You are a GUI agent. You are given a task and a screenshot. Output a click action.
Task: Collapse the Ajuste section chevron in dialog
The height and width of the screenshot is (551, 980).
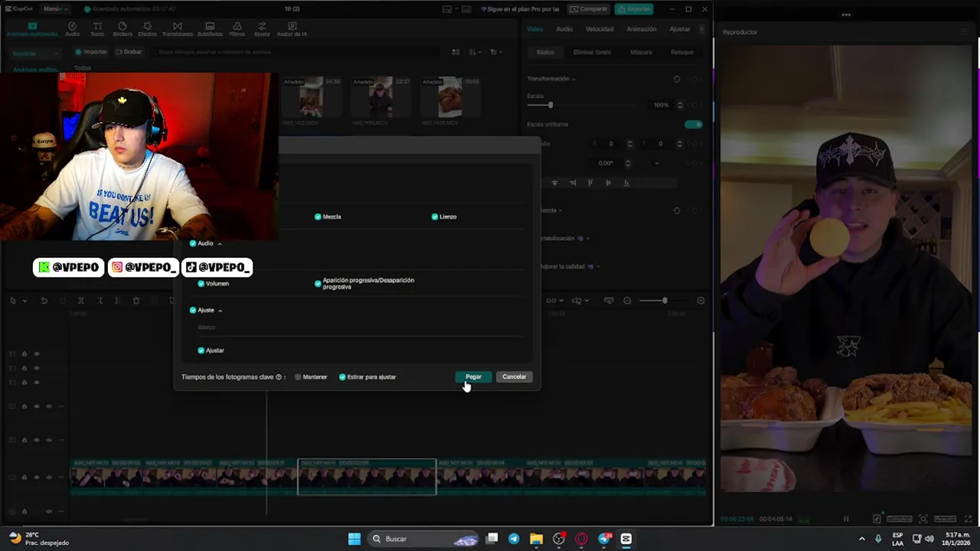click(x=220, y=311)
